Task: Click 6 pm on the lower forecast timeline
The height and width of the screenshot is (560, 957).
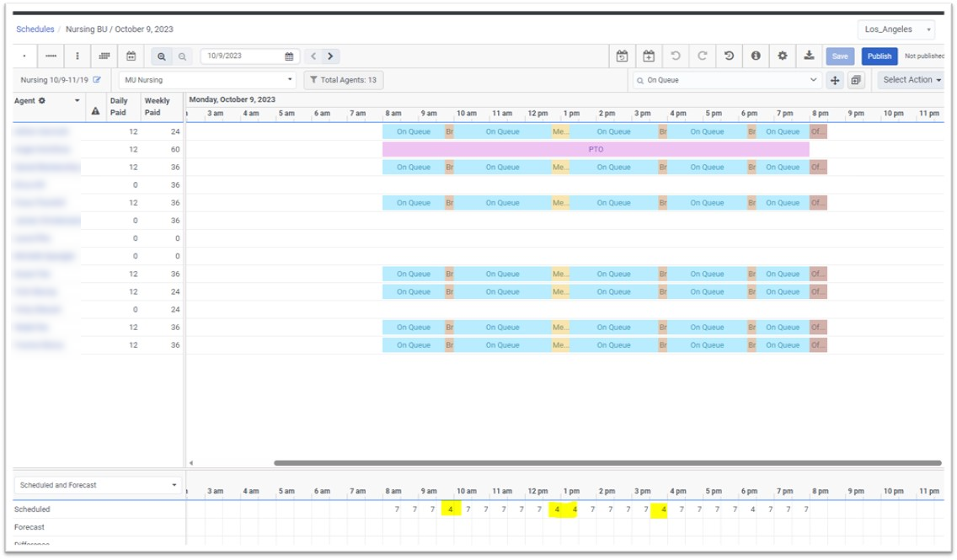Action: click(749, 491)
